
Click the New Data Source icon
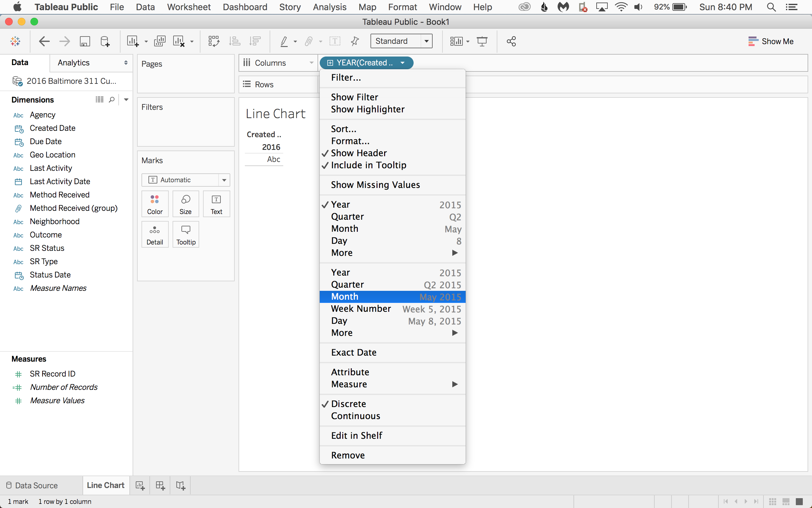[x=105, y=41]
